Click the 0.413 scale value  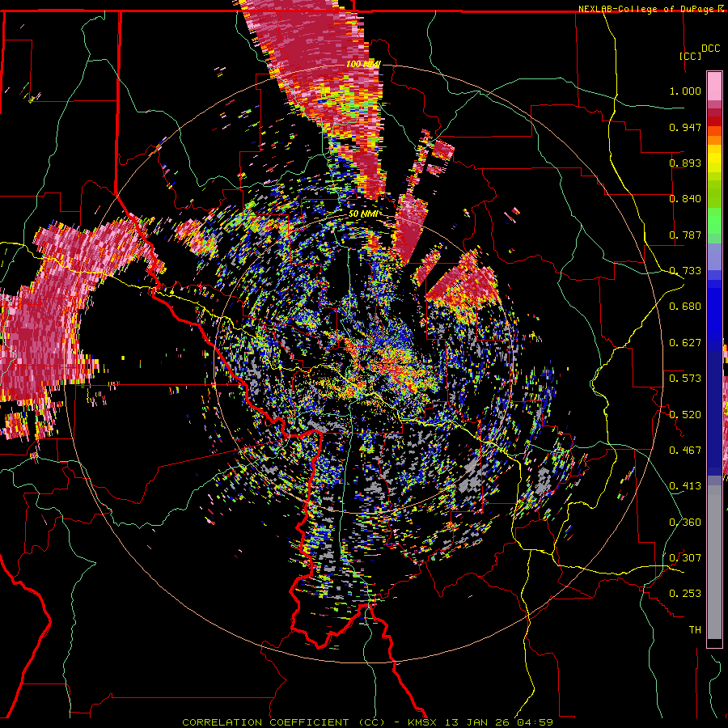click(x=685, y=486)
